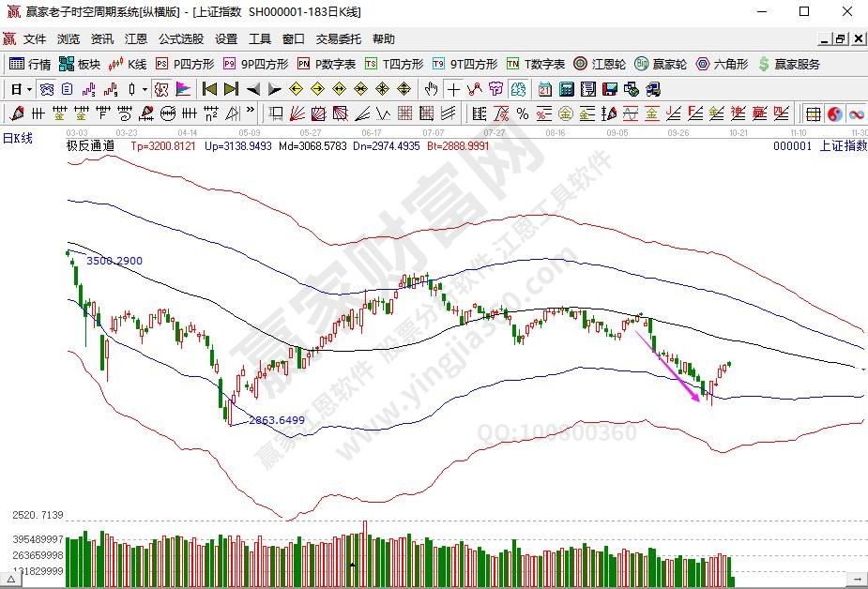
Task: Open the calendar date icon
Action: click(545, 89)
